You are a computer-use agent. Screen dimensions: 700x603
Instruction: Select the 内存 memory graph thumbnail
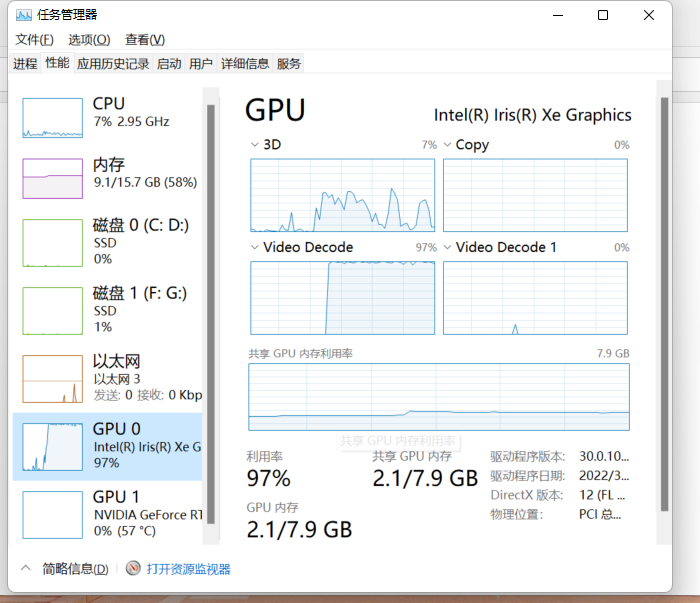(53, 179)
